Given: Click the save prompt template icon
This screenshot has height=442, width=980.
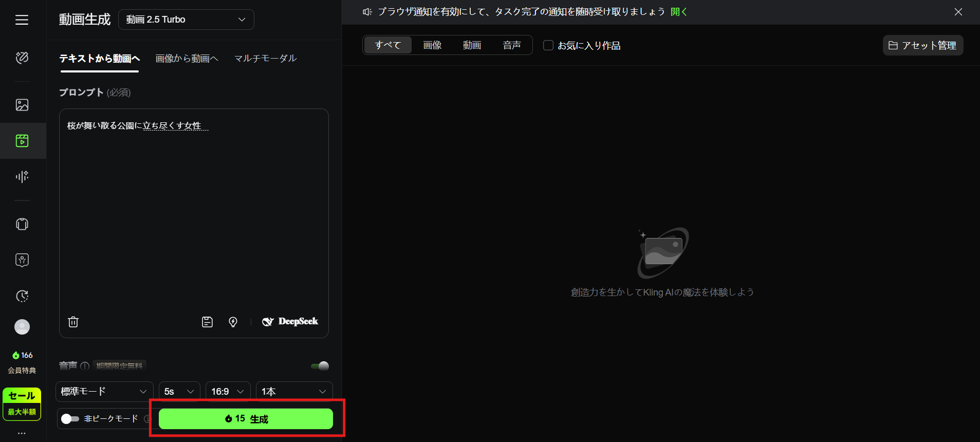Looking at the screenshot, I should click(x=207, y=322).
